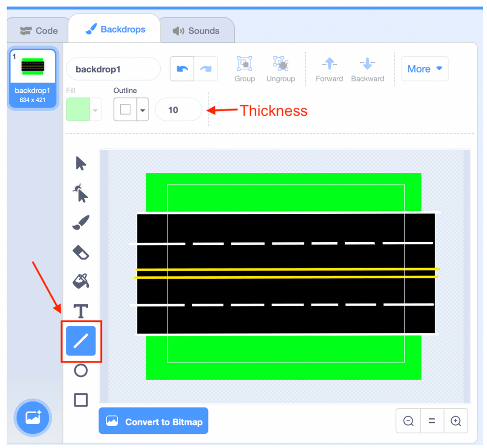Screen dimensions: 487x448
Task: Zoom in on the canvas
Action: click(456, 421)
